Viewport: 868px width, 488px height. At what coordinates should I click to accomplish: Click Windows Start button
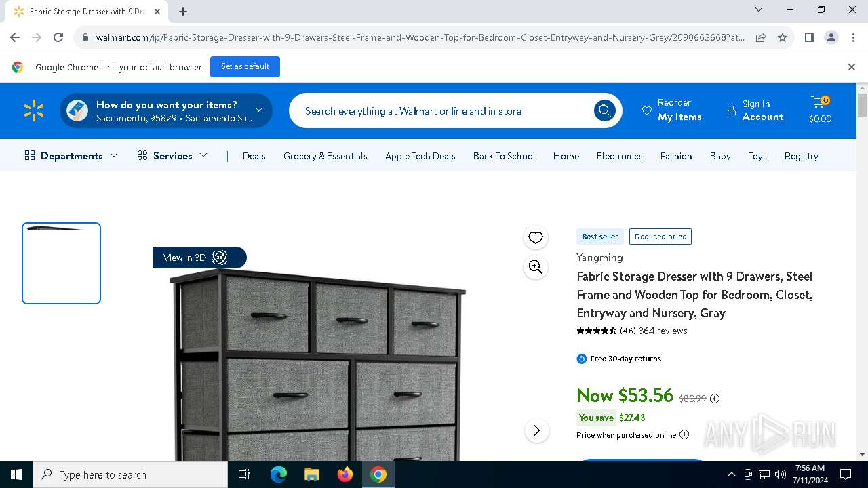[16, 474]
